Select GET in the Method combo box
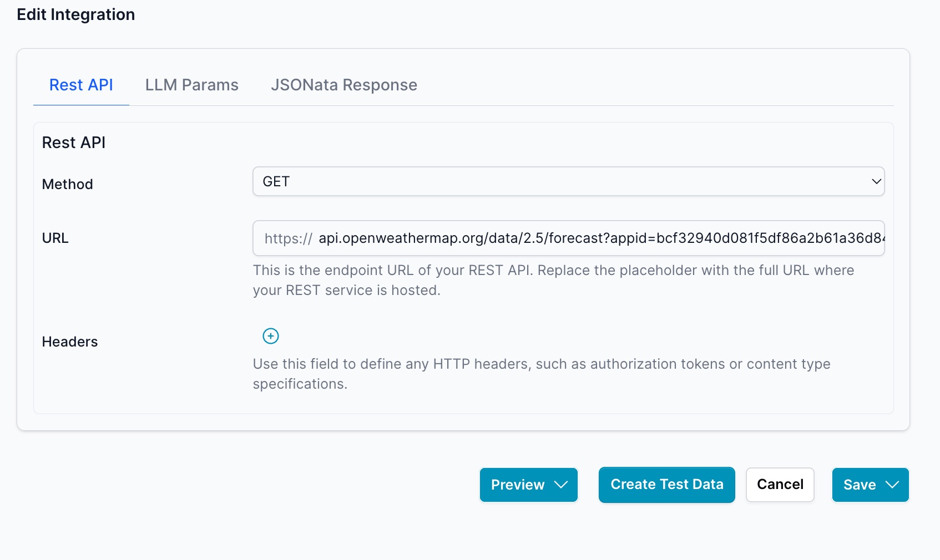Viewport: 940px width, 560px height. (568, 181)
